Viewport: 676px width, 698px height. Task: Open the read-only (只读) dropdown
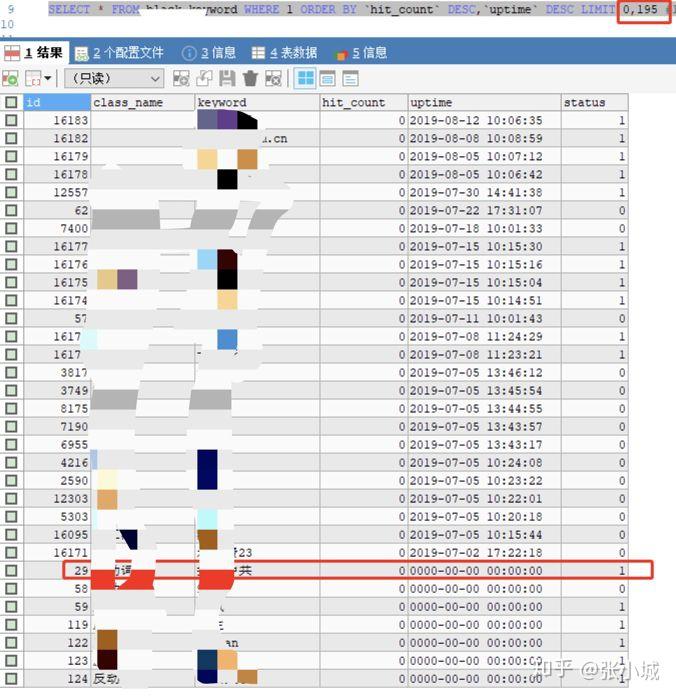[114, 79]
